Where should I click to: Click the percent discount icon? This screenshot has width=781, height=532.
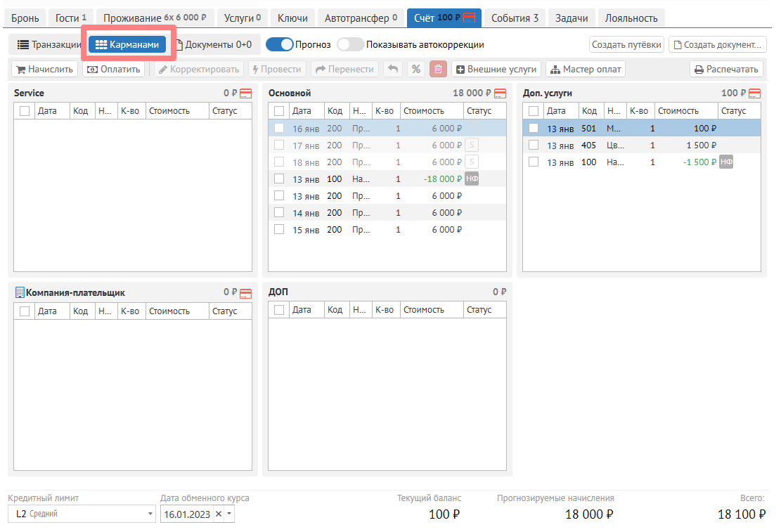tap(416, 70)
